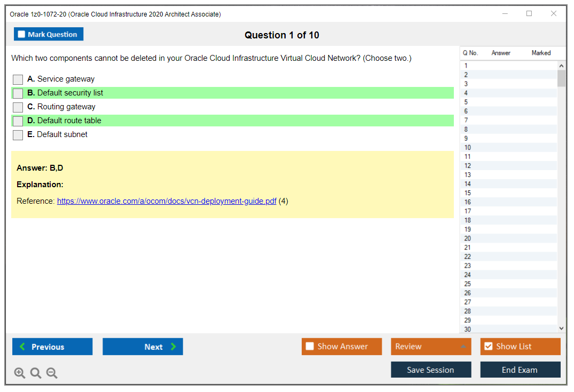Select checkbox B Default security list

tap(18, 93)
